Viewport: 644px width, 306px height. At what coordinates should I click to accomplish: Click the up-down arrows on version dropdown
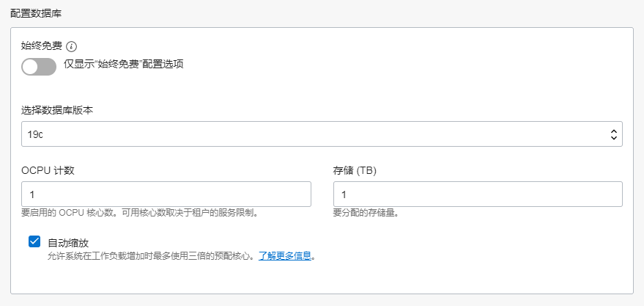pos(614,134)
